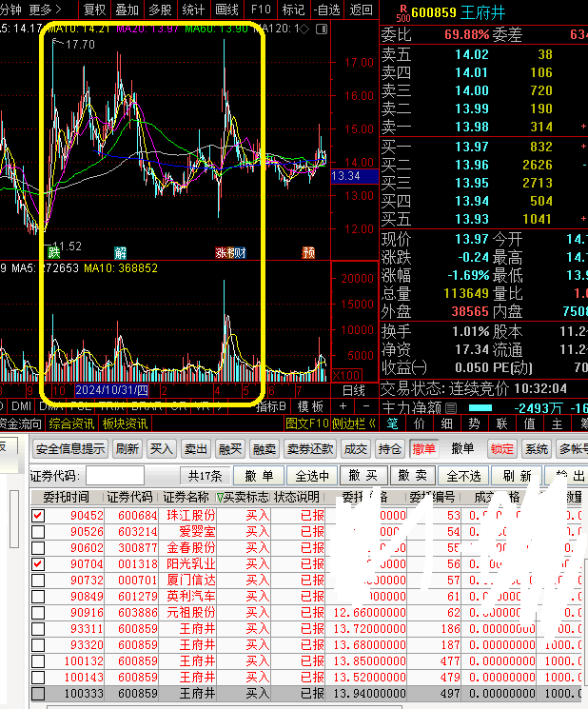588x709 pixels.
Task: Switch to the 资金流向 tab
Action: (x=20, y=423)
